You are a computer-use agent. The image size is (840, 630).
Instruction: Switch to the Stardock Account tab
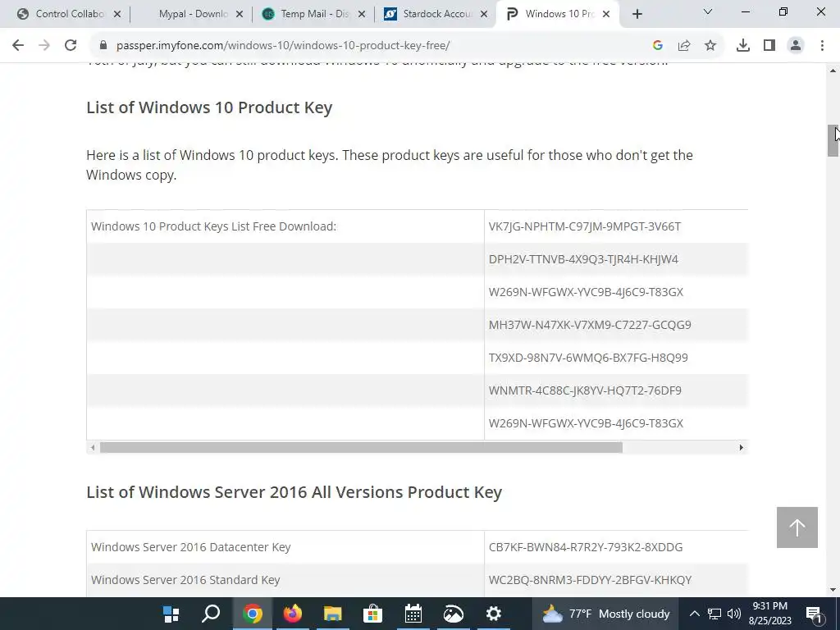click(x=437, y=14)
